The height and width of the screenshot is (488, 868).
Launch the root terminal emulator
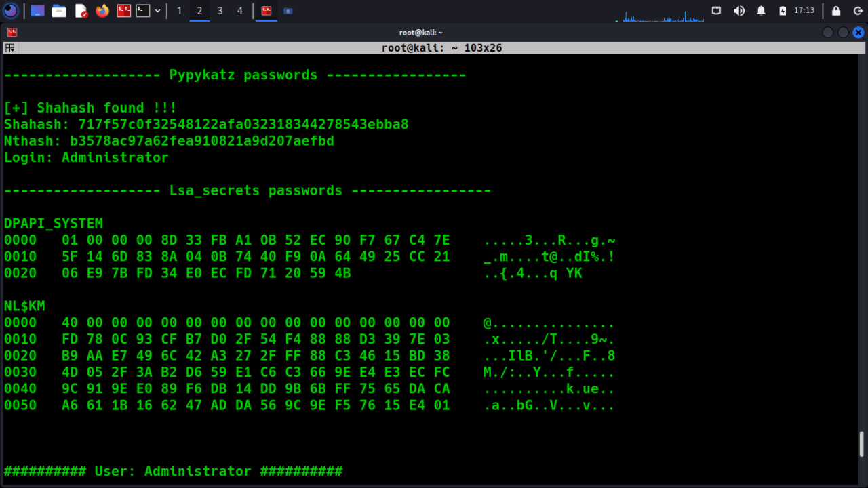[123, 10]
